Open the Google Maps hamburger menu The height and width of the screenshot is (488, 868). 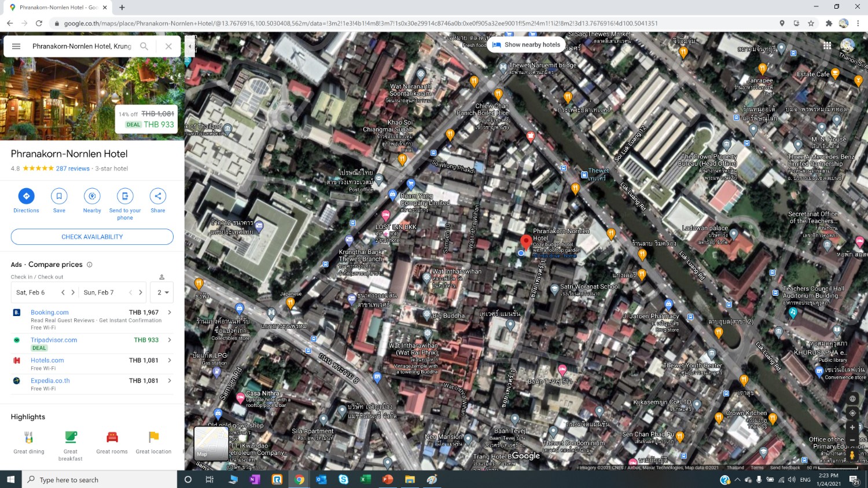16,46
